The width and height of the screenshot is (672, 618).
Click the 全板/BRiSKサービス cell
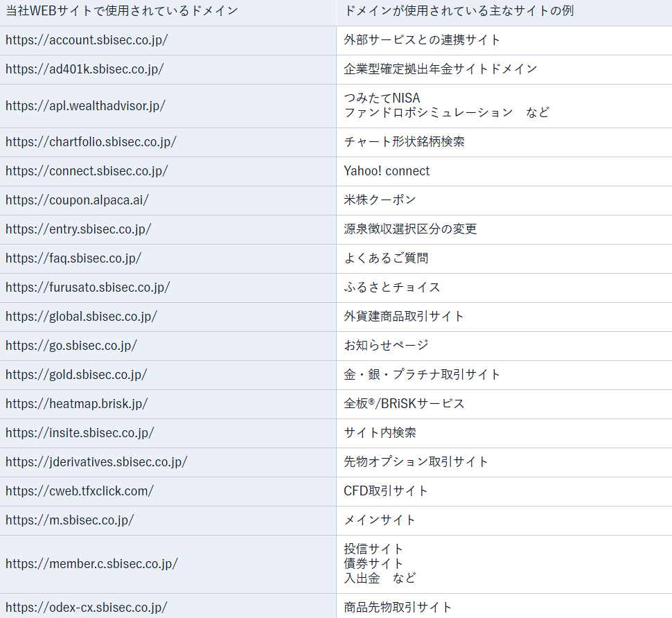pos(504,404)
